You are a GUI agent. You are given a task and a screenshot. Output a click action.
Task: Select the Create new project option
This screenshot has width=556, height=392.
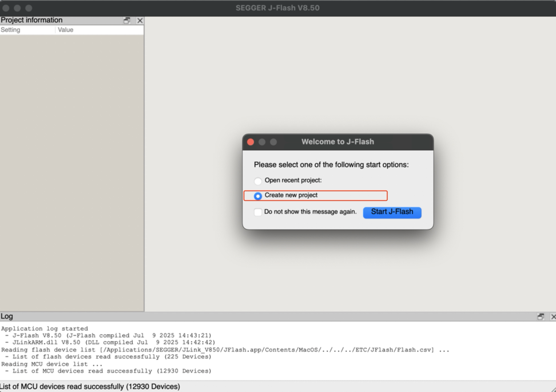click(x=258, y=196)
